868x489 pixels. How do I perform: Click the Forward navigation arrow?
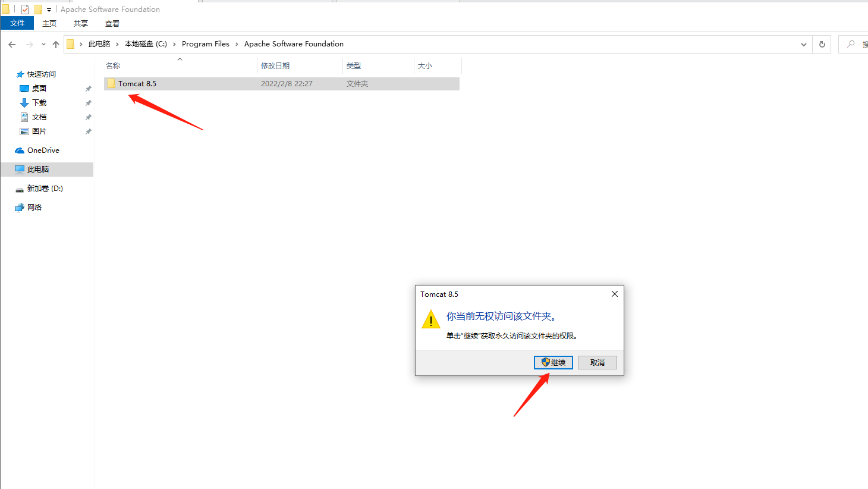click(29, 44)
